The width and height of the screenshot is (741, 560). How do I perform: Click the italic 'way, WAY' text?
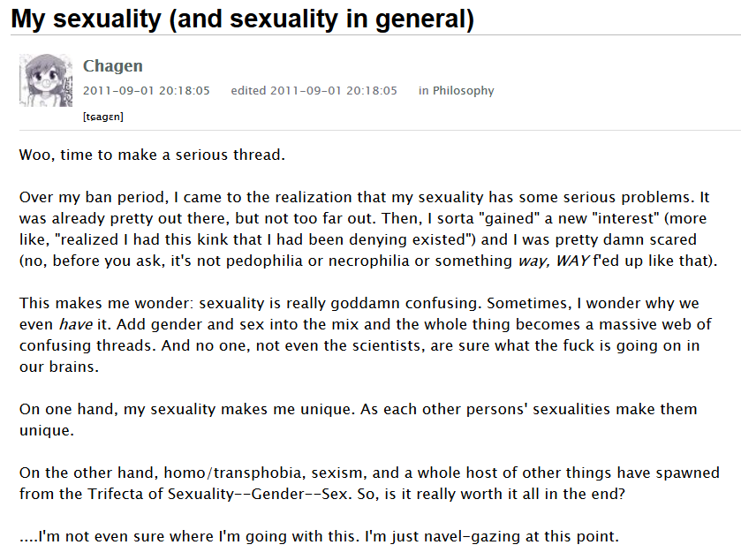click(x=554, y=261)
